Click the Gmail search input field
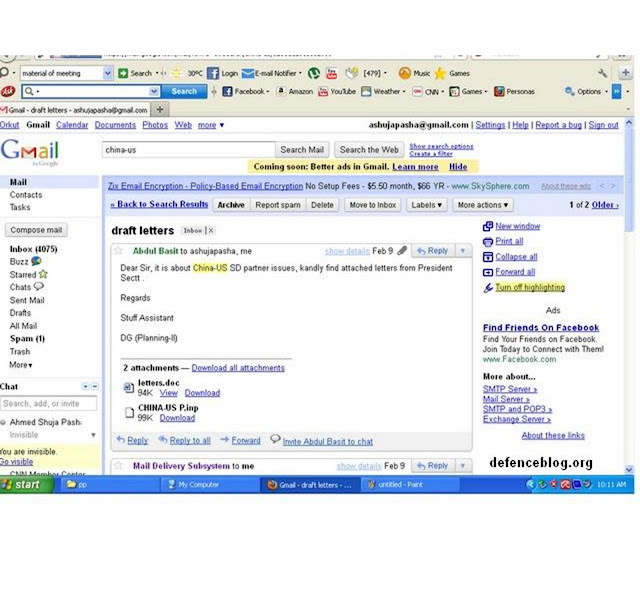This screenshot has height=594, width=640. 189,150
